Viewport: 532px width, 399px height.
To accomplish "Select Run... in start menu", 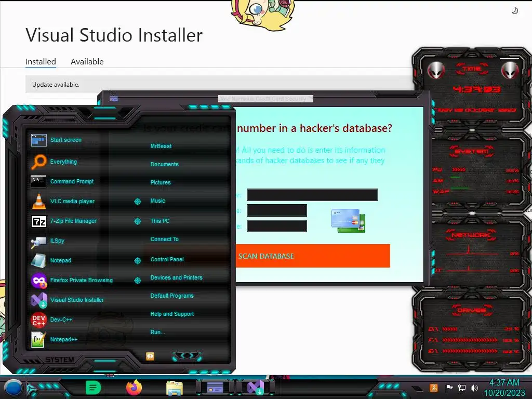I will [158, 332].
